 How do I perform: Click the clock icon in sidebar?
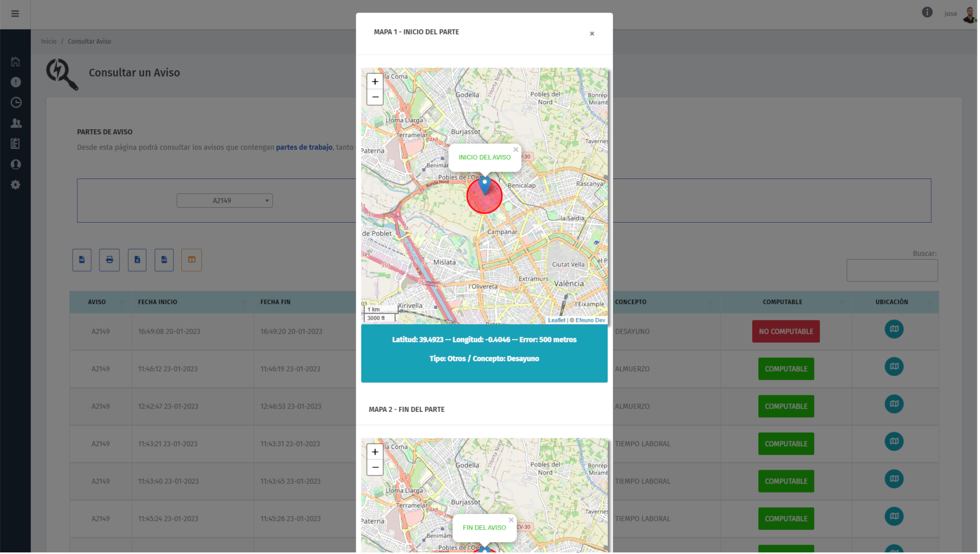pyautogui.click(x=15, y=103)
